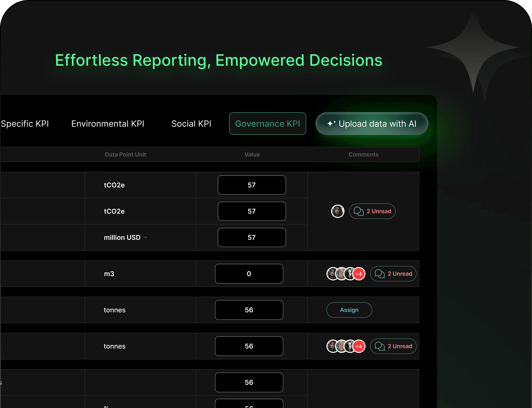Click the red +4 badge in the bottom tonnes row
This screenshot has width=532, height=408.
(x=359, y=346)
